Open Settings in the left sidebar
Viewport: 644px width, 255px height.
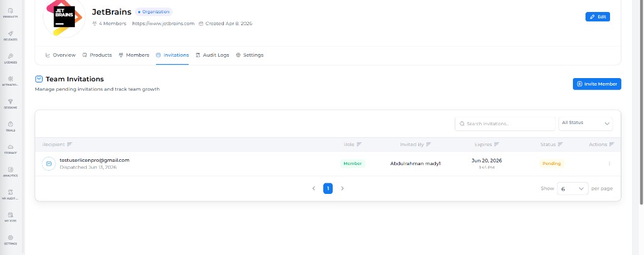[10, 240]
